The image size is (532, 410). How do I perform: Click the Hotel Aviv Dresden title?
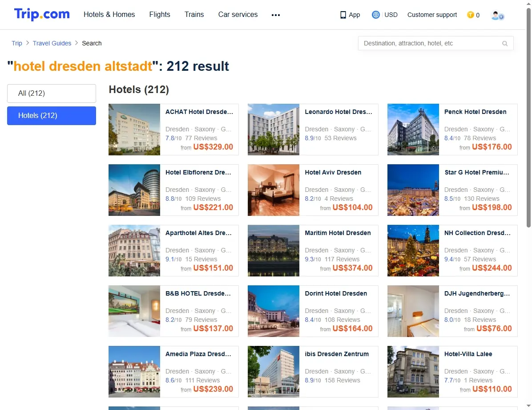[x=333, y=172]
